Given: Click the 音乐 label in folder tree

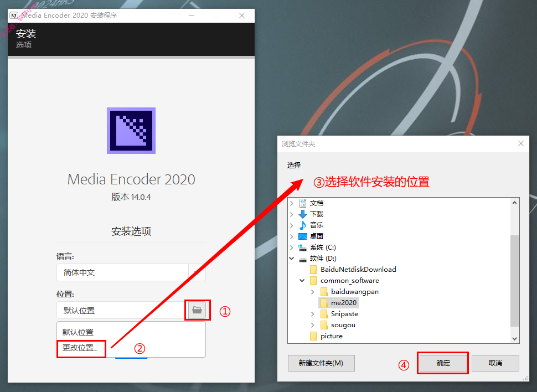Looking at the screenshot, I should click(317, 225).
